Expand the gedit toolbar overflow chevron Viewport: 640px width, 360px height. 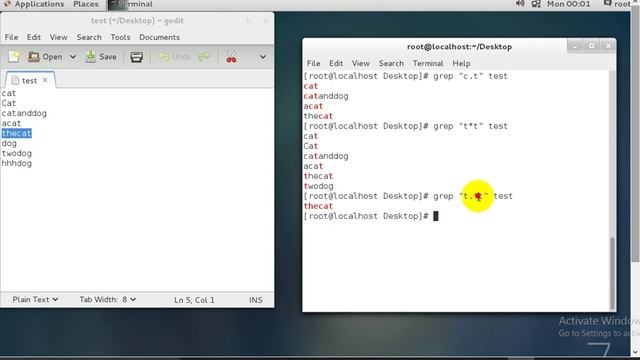pos(263,57)
